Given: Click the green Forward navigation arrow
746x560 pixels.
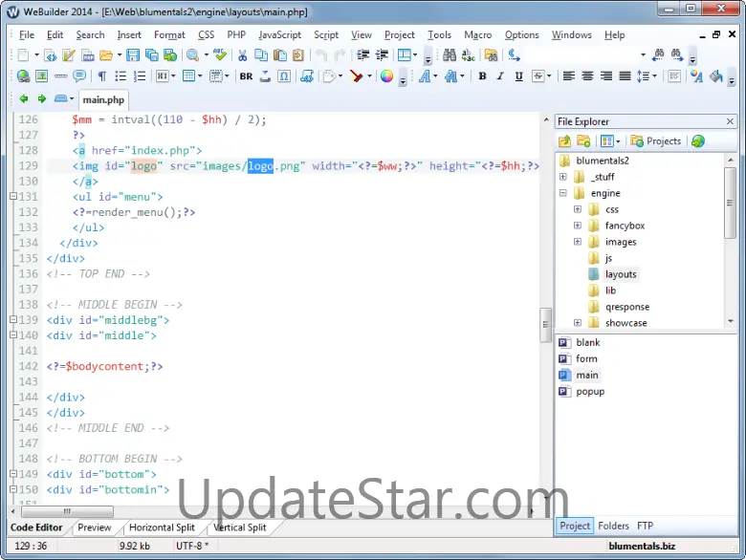Looking at the screenshot, I should tap(42, 98).
